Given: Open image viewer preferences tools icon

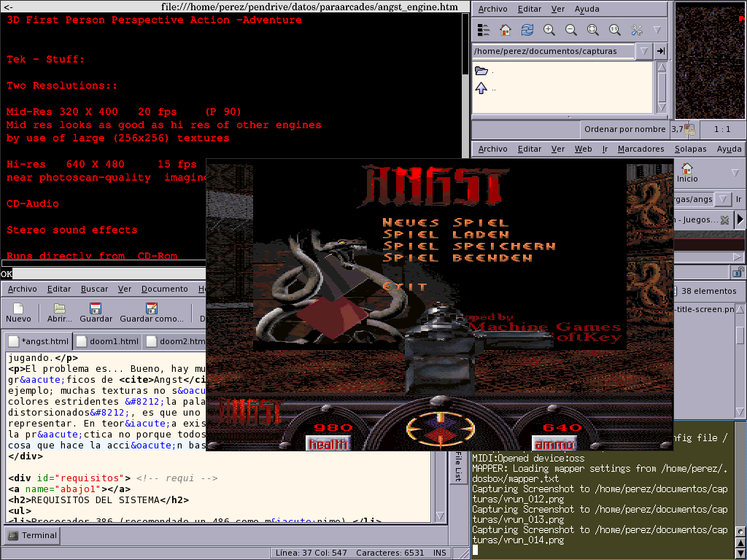Looking at the screenshot, I should click(x=636, y=30).
